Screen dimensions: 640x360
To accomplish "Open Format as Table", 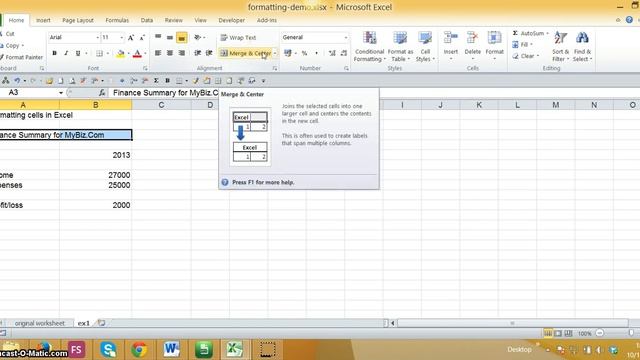I will pyautogui.click(x=400, y=47).
